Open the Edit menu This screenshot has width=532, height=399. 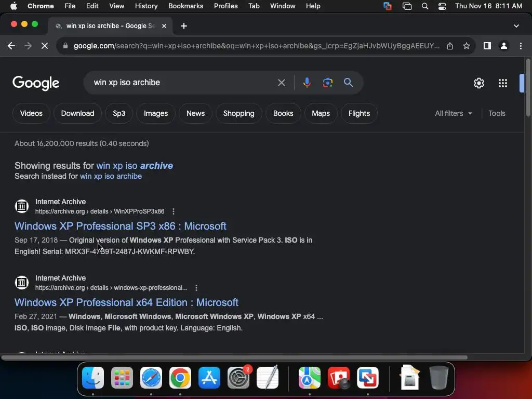(92, 6)
